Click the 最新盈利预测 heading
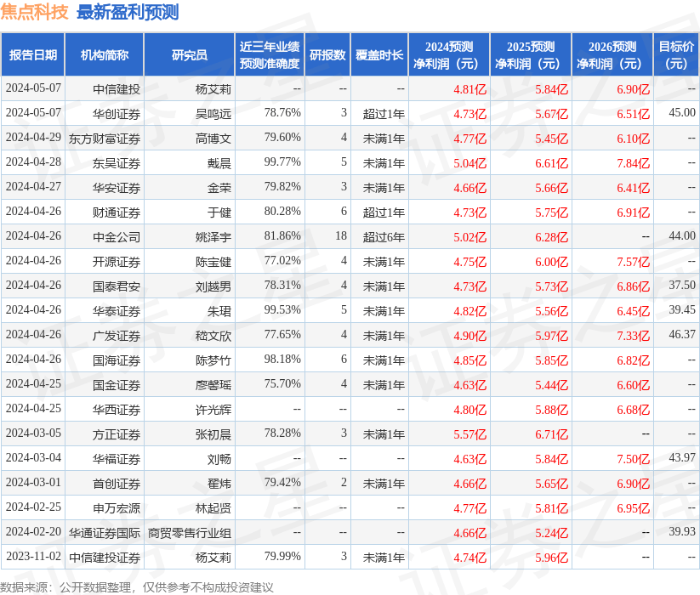Screen dimensions: 700x595 point(128,12)
